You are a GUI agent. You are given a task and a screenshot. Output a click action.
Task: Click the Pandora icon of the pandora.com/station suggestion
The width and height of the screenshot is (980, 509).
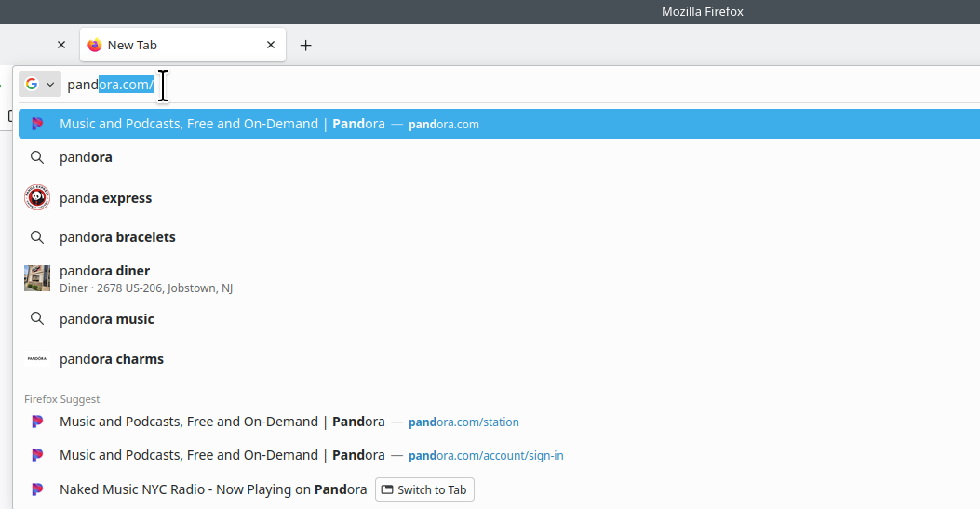click(x=37, y=422)
